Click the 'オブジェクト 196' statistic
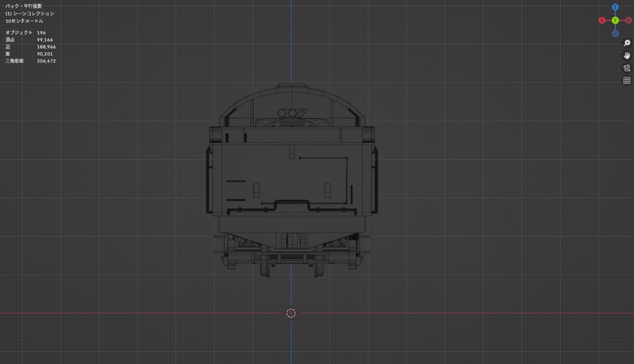 click(25, 32)
